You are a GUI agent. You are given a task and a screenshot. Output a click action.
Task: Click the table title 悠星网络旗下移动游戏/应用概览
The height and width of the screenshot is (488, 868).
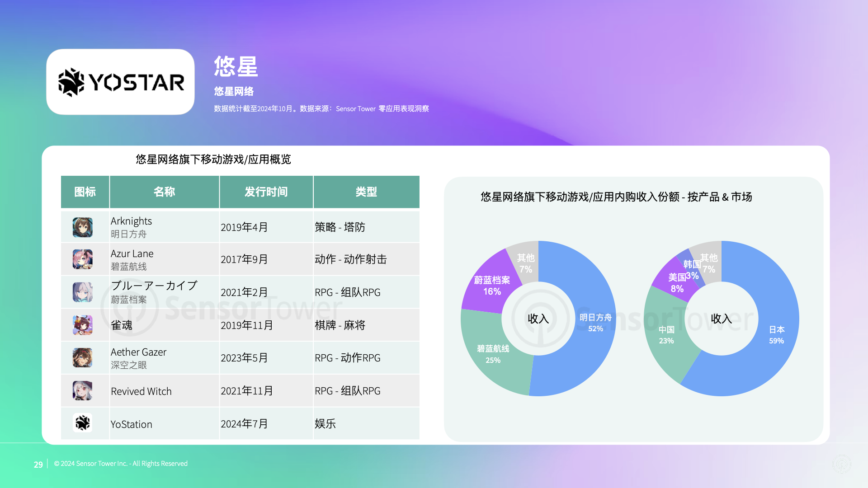(x=213, y=159)
